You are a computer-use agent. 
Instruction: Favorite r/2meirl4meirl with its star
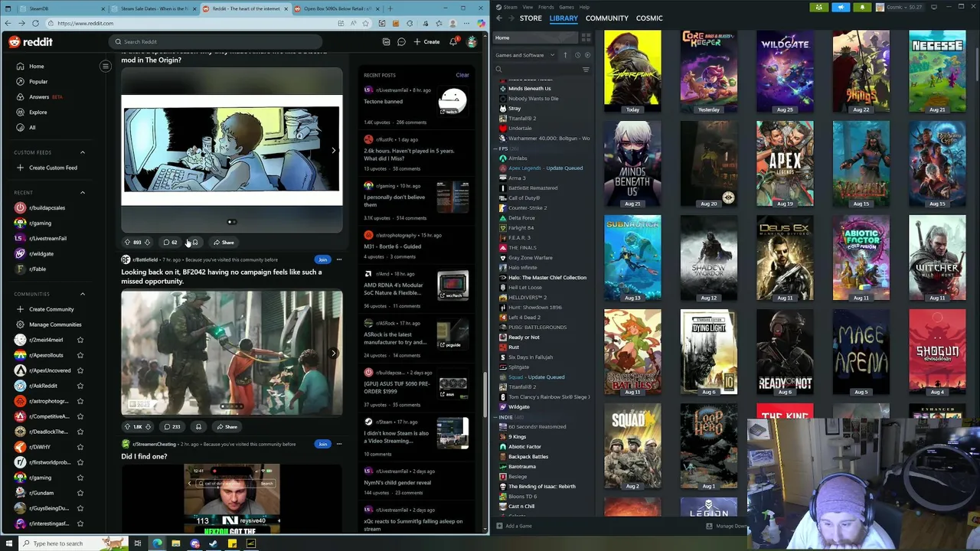coord(80,340)
